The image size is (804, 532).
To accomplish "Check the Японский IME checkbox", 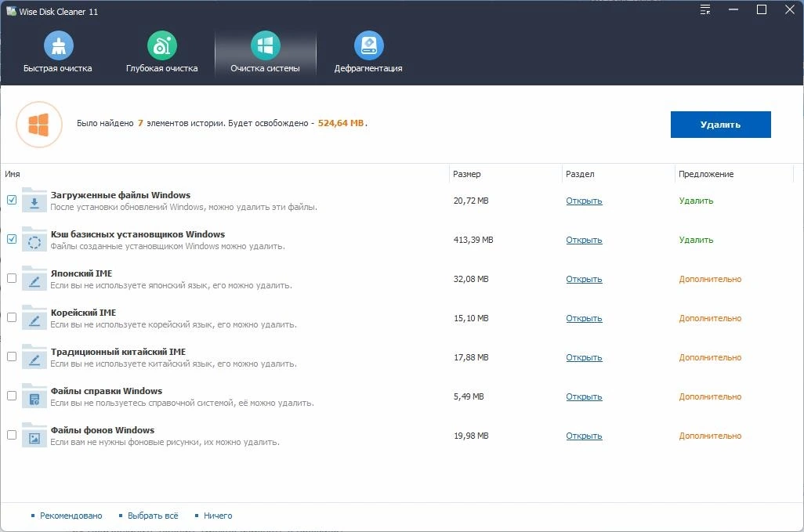I will click(x=12, y=278).
